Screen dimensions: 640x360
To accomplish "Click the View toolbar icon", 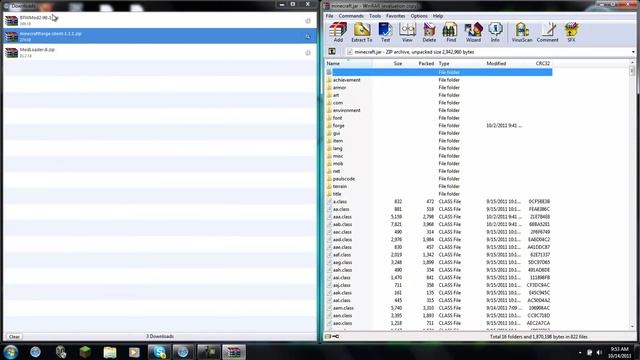I will pyautogui.click(x=407, y=32).
